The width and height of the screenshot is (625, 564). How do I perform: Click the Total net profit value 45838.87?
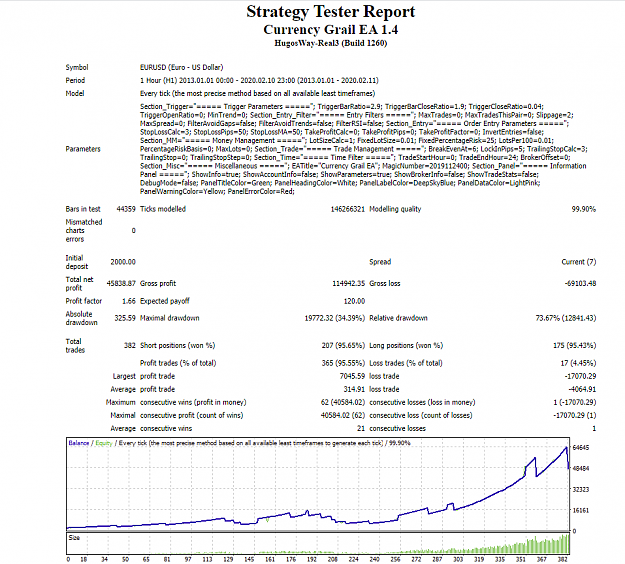pyautogui.click(x=121, y=283)
